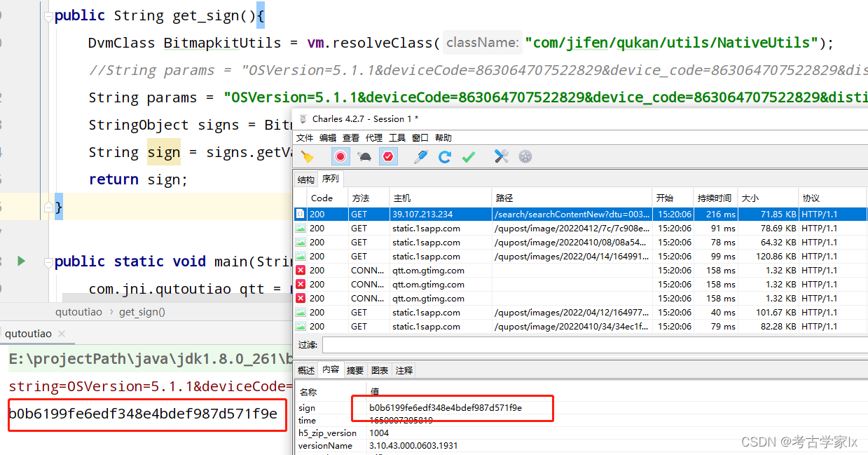The image size is (868, 455).
Task: Click the "return sign;" code line
Action: (x=138, y=179)
